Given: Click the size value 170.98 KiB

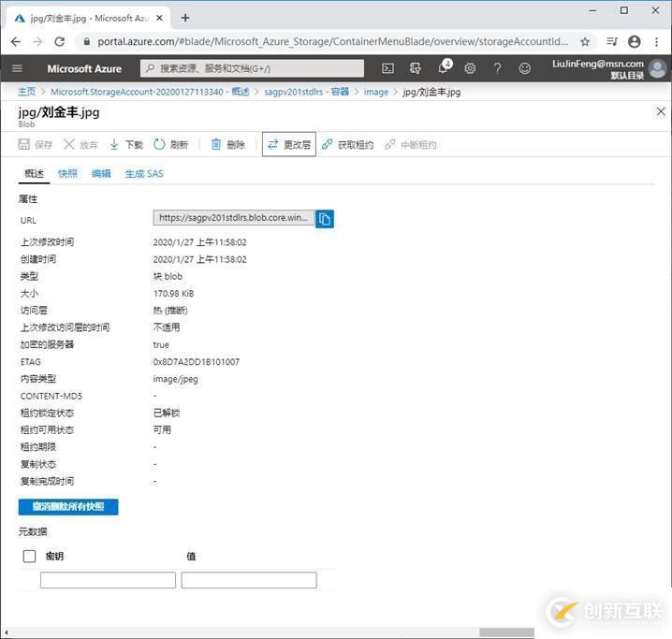Looking at the screenshot, I should point(173,294).
